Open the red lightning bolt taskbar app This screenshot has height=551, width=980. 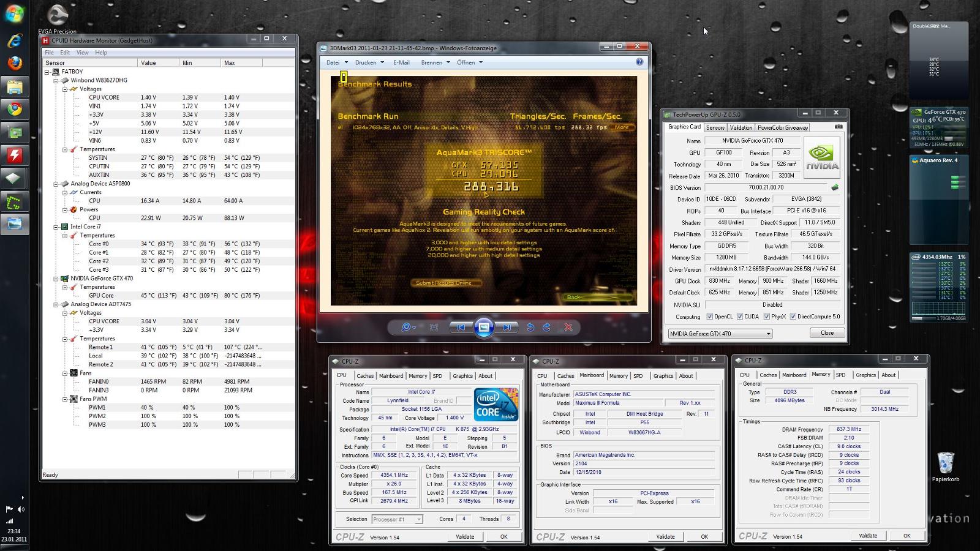[14, 156]
